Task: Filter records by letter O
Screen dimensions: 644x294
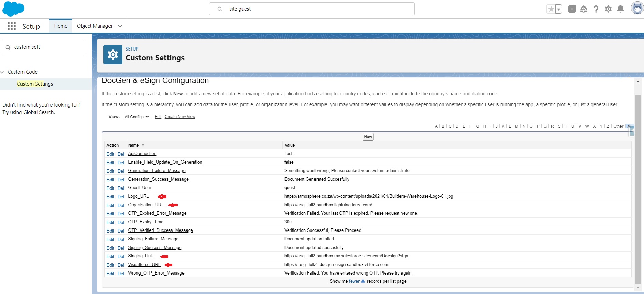Action: pos(531,126)
